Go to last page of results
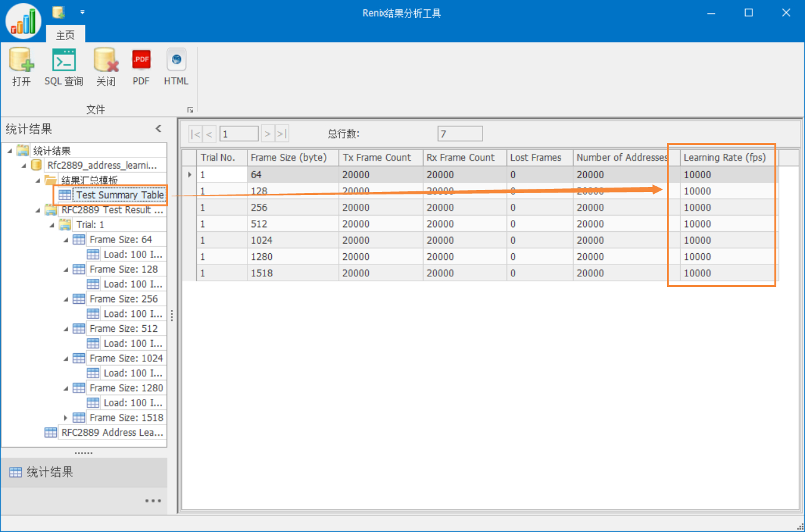805x532 pixels. [x=282, y=133]
